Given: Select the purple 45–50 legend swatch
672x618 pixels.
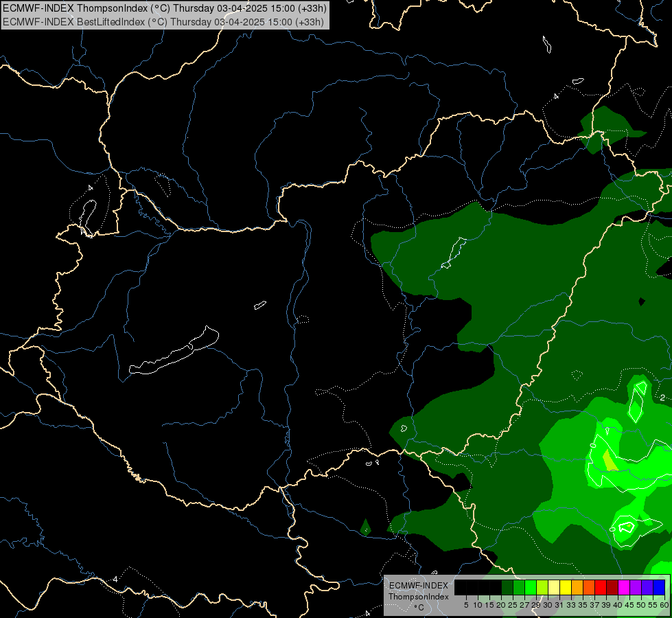Looking at the screenshot, I should tap(636, 587).
